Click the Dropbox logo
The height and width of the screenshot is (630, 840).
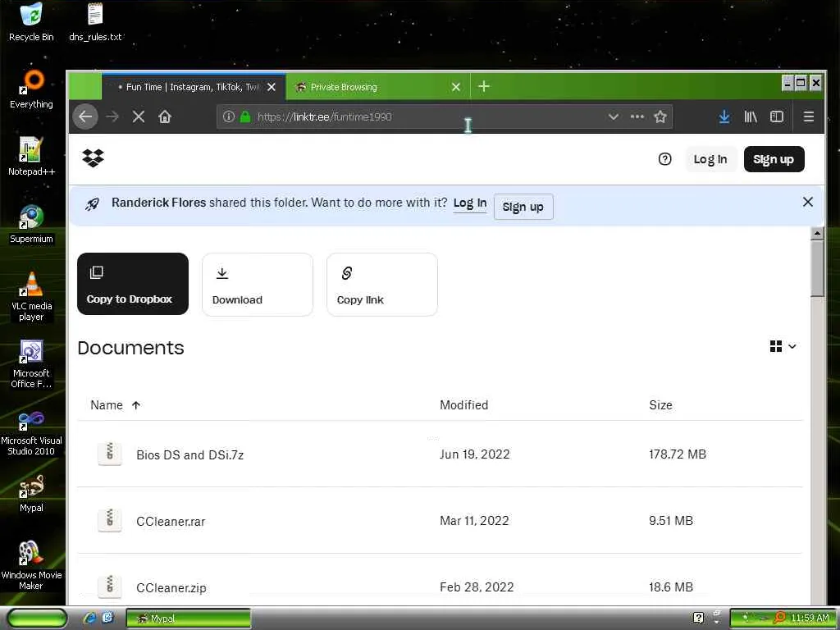click(x=94, y=158)
